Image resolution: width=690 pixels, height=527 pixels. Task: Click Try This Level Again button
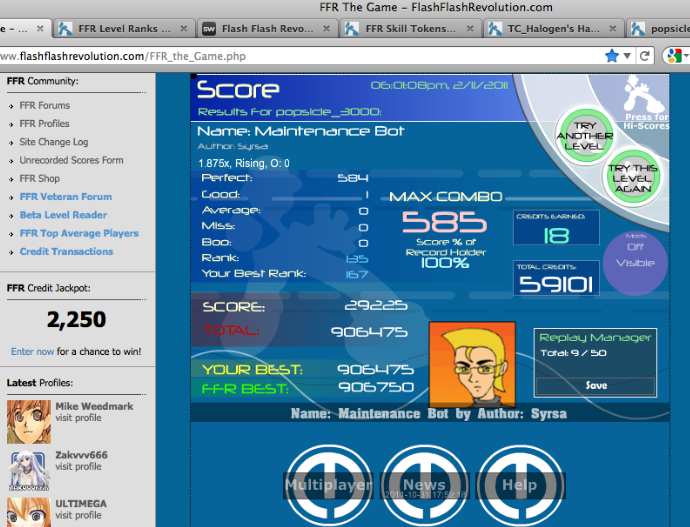click(x=633, y=178)
